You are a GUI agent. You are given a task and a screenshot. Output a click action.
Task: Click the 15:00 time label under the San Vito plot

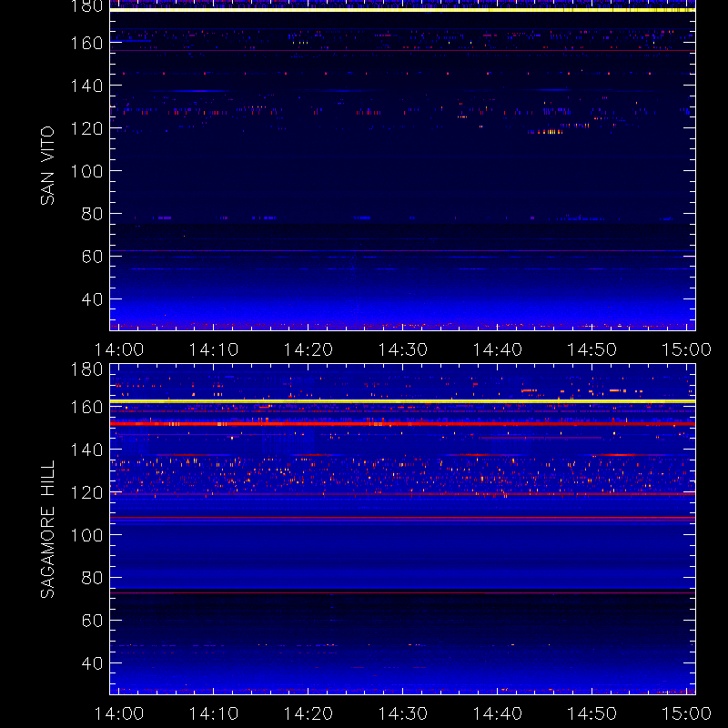click(687, 349)
